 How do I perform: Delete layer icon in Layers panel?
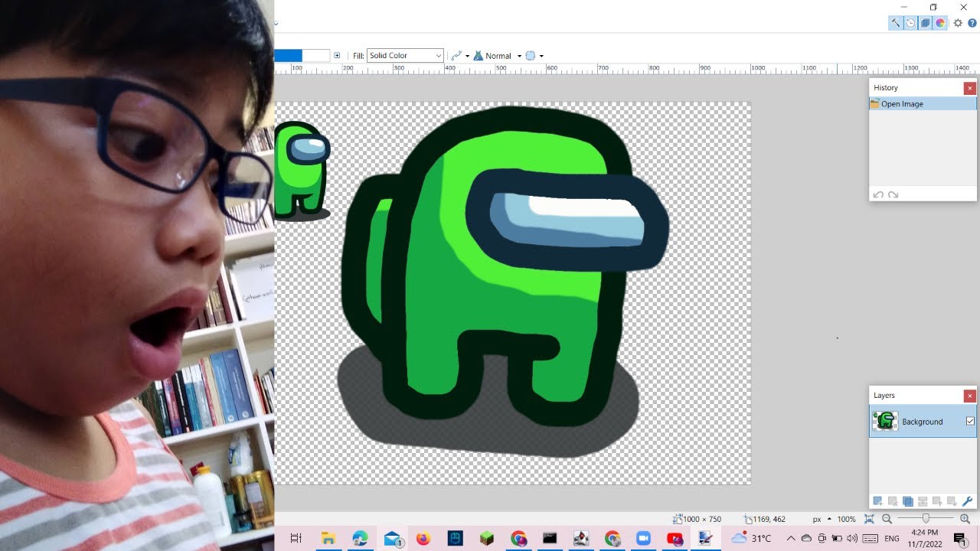893,501
